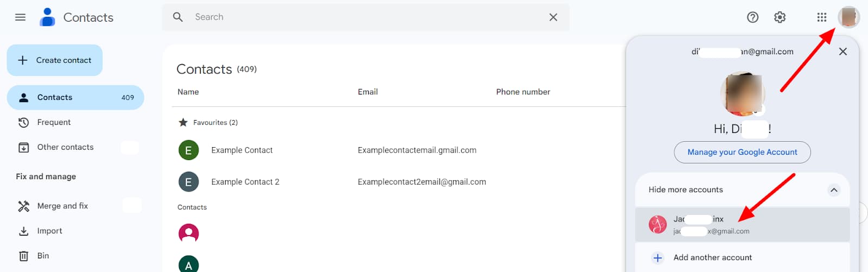The width and height of the screenshot is (868, 272).
Task: Open the Import option
Action: (x=49, y=231)
